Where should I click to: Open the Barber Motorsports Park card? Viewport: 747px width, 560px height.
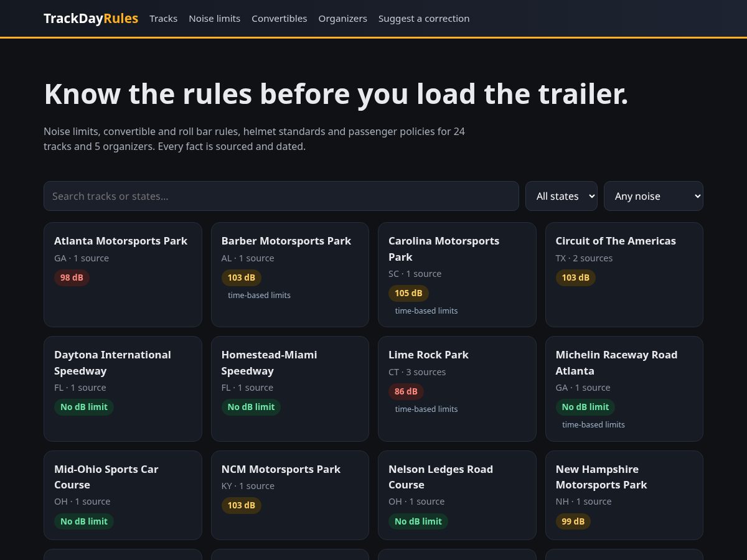coord(290,274)
